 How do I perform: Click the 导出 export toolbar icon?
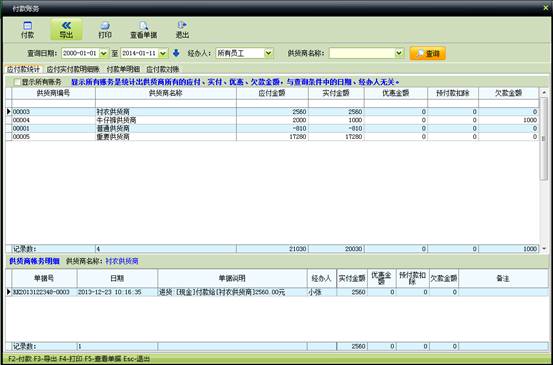pos(66,30)
